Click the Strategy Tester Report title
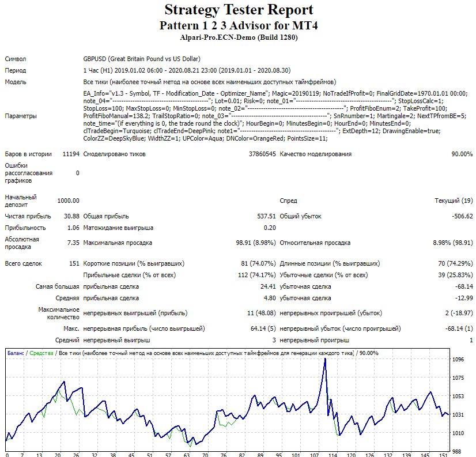 239,10
